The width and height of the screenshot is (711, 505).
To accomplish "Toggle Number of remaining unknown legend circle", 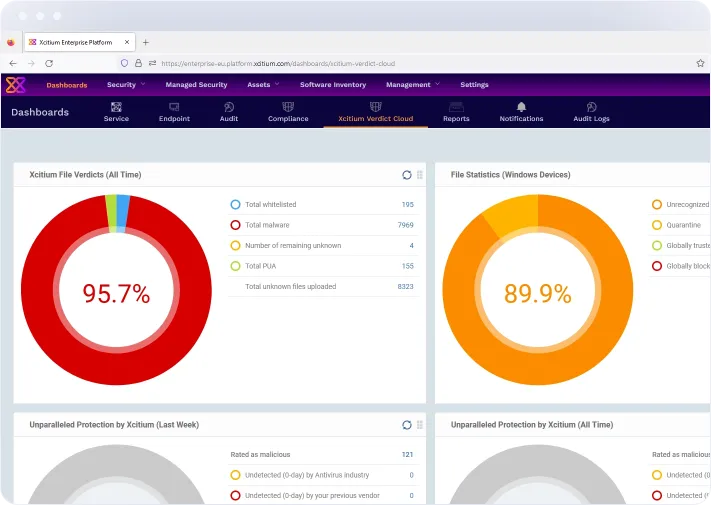I will (x=235, y=245).
